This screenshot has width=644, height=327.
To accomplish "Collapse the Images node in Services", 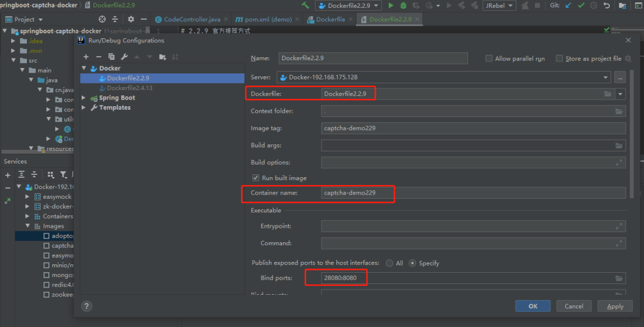I will 28,226.
